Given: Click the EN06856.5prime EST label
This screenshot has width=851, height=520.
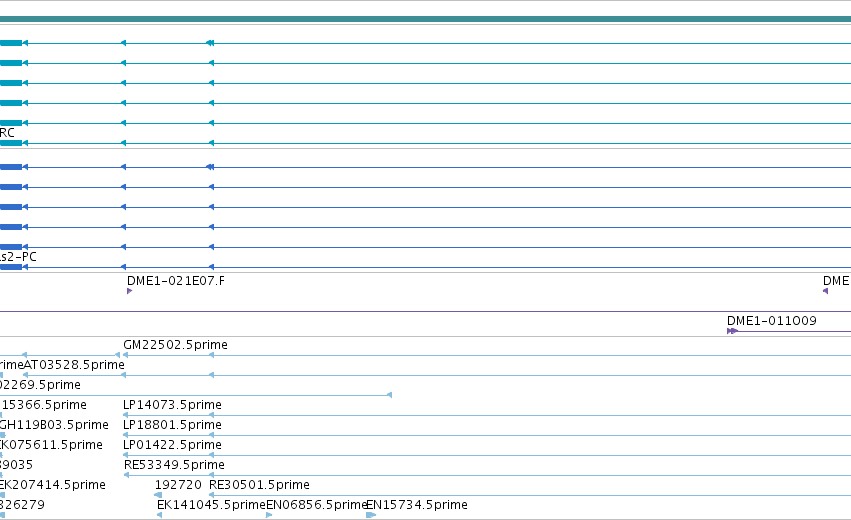Looking at the screenshot, I should tap(316, 505).
